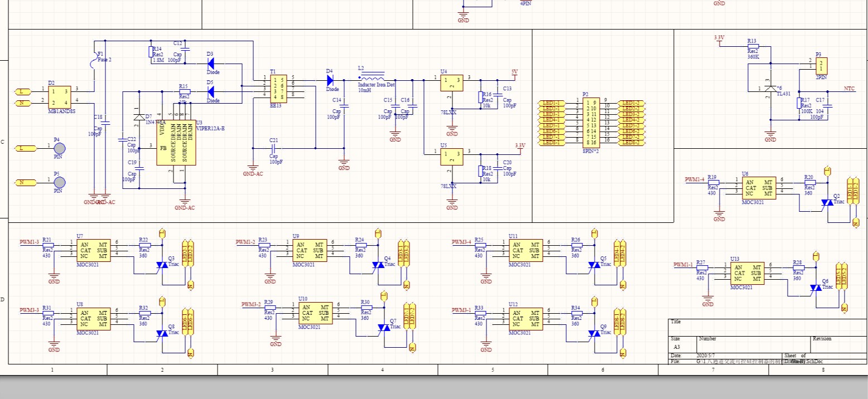
Task: Select resistor R13 360K
Action: tap(753, 46)
